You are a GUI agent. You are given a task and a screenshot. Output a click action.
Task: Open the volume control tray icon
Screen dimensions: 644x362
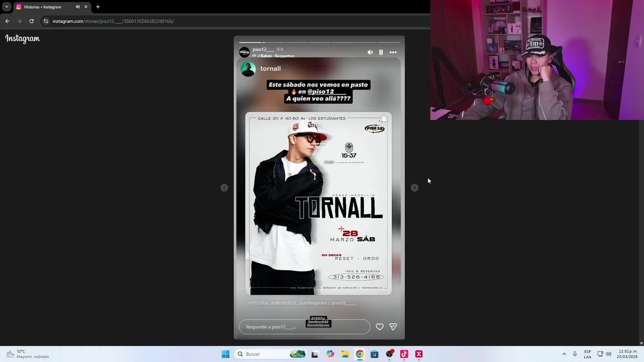608,354
